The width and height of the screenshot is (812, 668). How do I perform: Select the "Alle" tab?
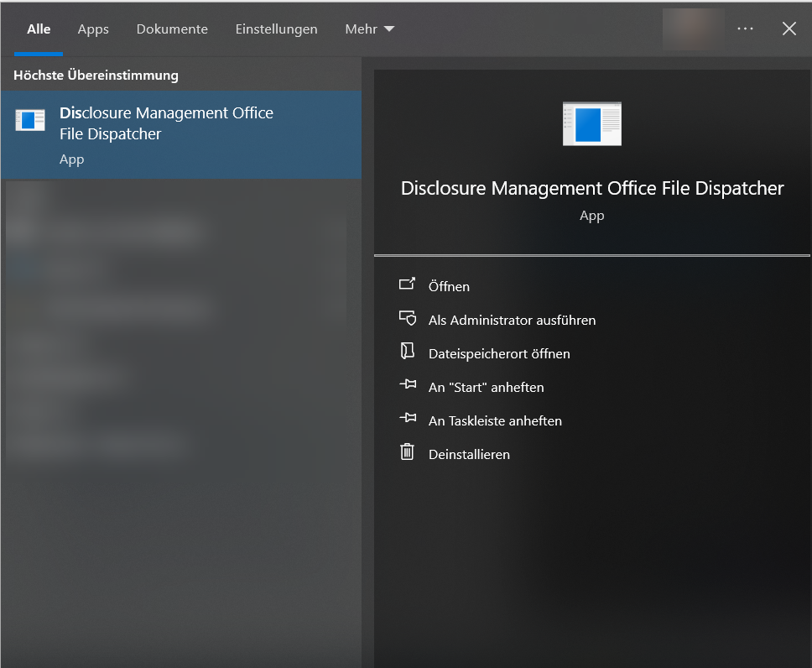click(39, 29)
